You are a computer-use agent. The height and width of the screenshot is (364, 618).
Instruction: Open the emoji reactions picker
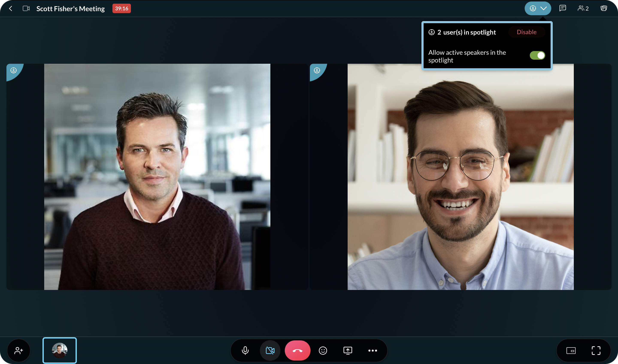coord(323,350)
